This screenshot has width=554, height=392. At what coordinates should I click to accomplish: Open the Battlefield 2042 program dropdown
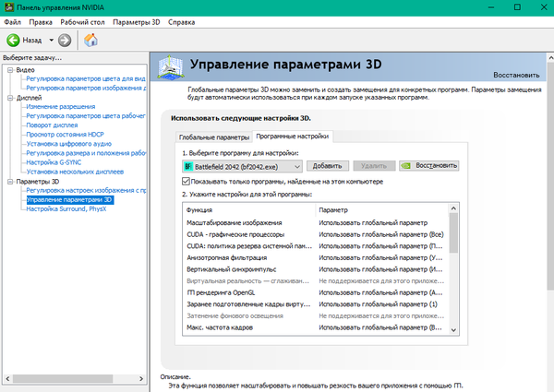[296, 166]
